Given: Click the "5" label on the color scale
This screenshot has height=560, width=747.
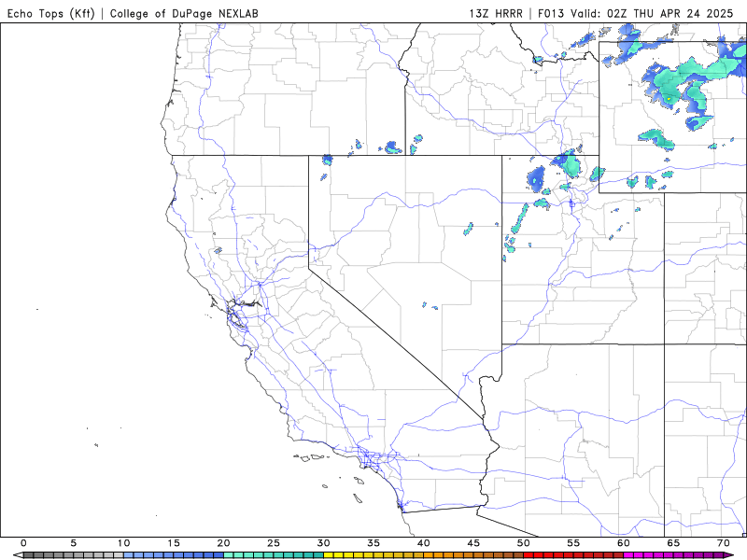Looking at the screenshot, I should point(74,543).
